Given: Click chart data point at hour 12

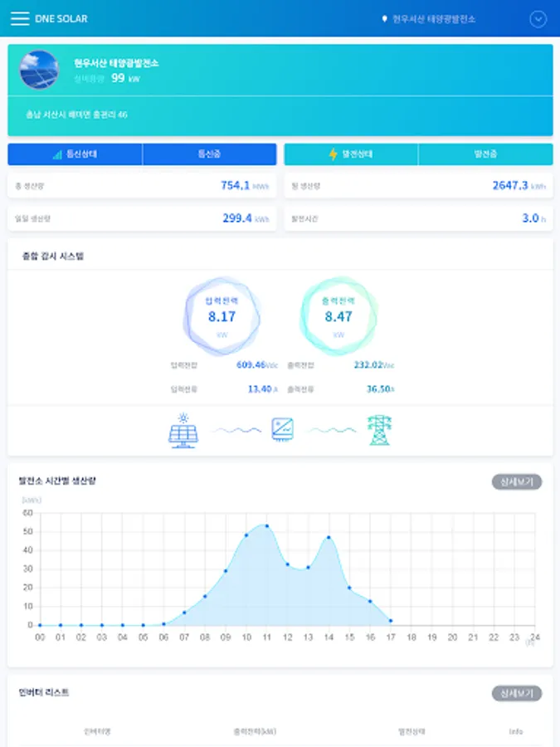Looking at the screenshot, I should pos(288,564).
